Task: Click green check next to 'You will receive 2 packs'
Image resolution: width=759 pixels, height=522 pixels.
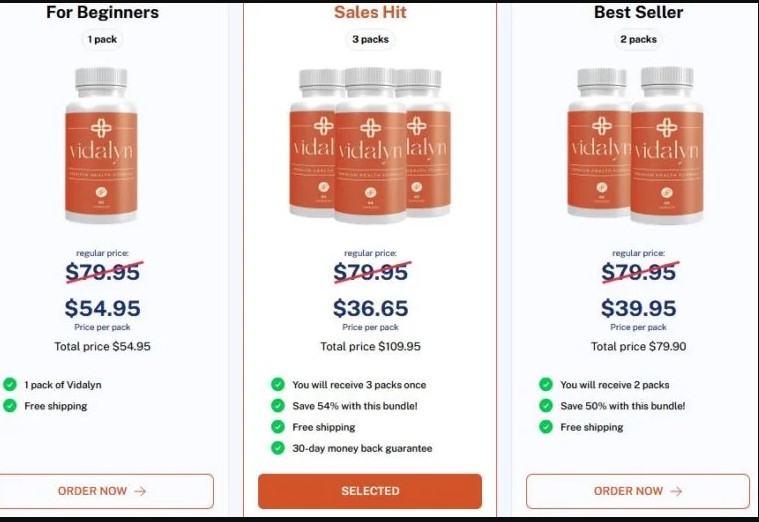Action: [x=545, y=384]
